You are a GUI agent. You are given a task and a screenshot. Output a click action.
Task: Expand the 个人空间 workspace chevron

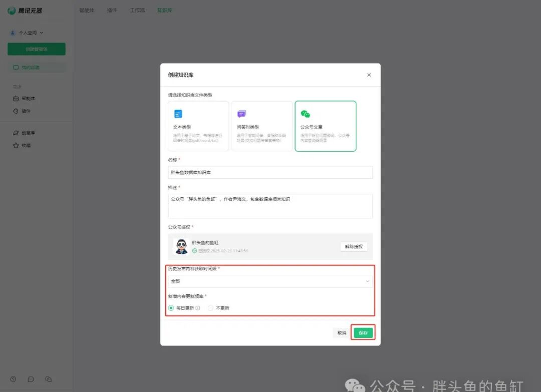point(42,33)
